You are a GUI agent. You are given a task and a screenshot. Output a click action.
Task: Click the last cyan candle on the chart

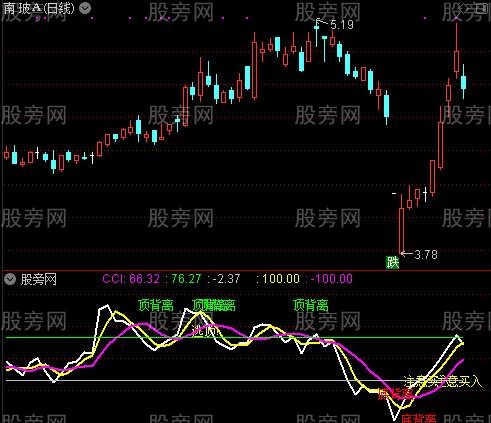(463, 82)
